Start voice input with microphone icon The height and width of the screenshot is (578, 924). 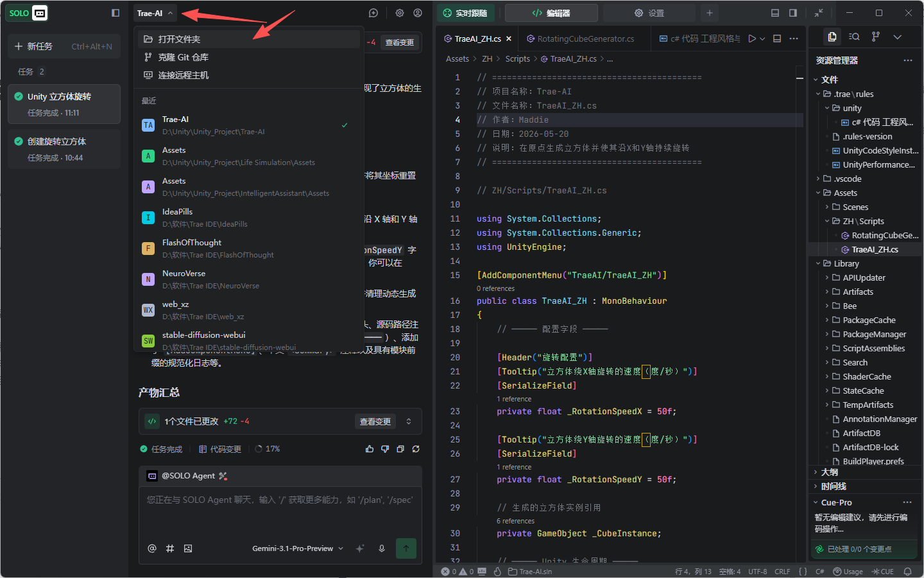[382, 548]
